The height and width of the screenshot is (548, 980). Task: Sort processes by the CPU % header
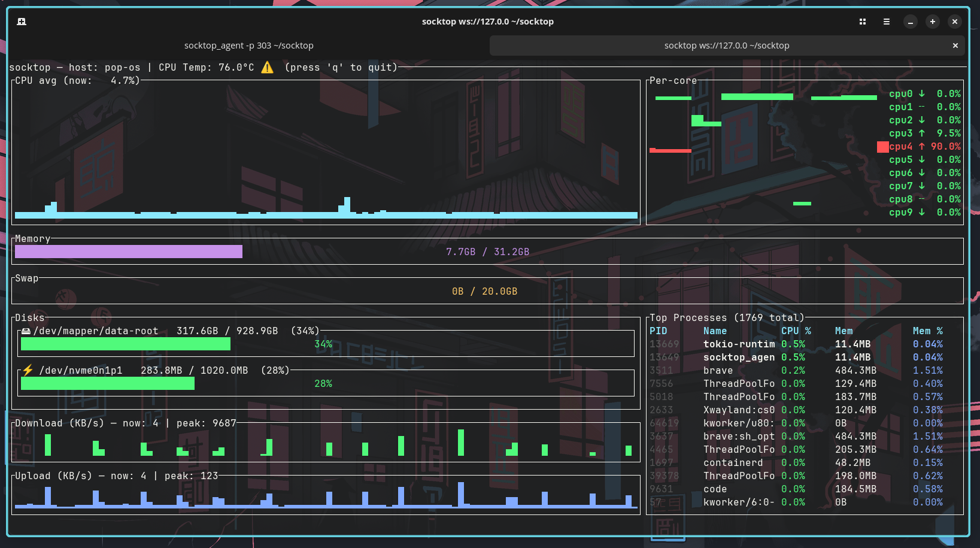tap(796, 331)
